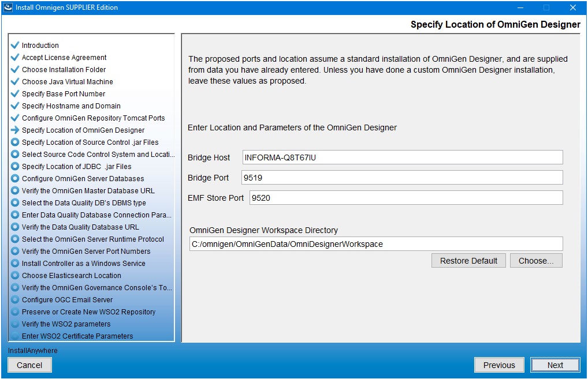Click 'Select the OmniGen Server Runtime Protocol' text

(x=93, y=239)
